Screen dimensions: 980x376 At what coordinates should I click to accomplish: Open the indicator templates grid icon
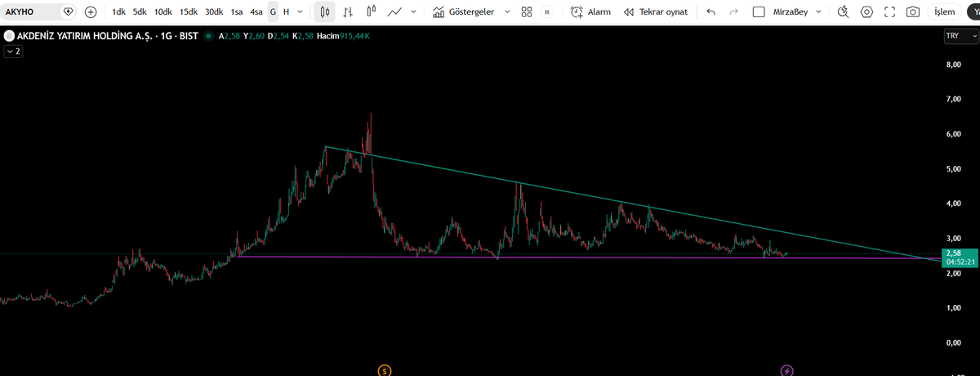(x=527, y=12)
